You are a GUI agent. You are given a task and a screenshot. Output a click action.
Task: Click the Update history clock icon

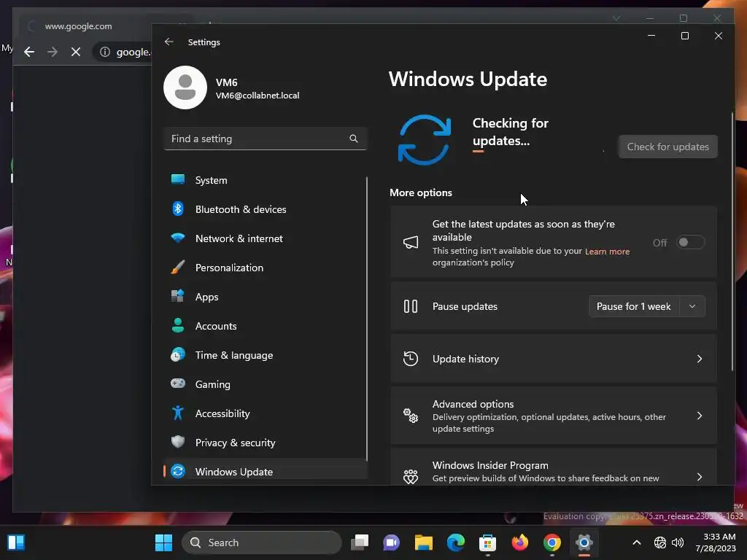point(411,359)
